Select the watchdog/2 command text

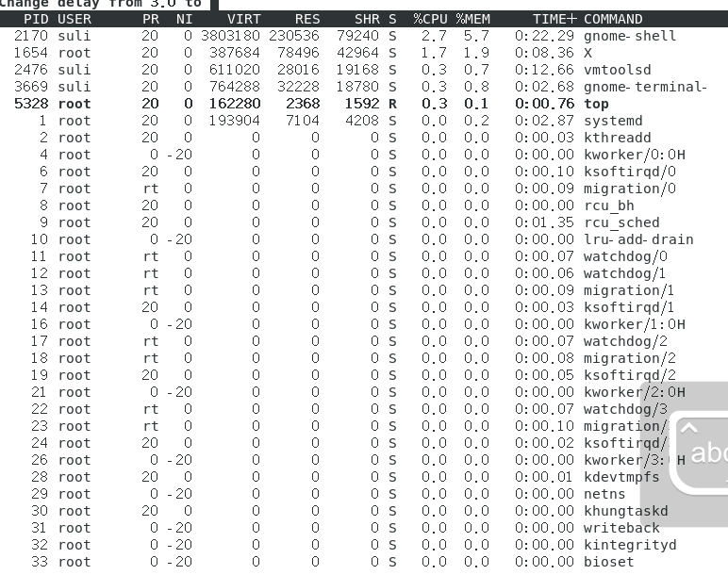[x=625, y=341]
